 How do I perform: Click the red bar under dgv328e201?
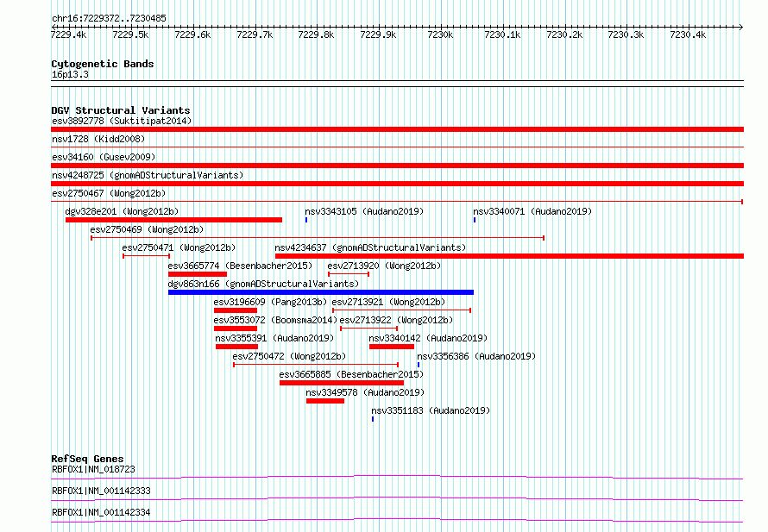click(x=173, y=220)
